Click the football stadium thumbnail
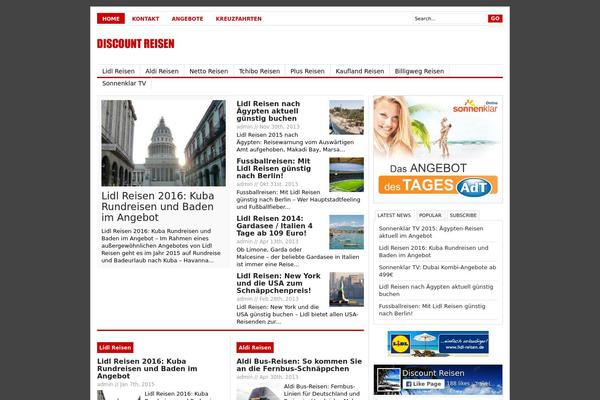The height and width of the screenshot is (400, 600). click(x=346, y=175)
